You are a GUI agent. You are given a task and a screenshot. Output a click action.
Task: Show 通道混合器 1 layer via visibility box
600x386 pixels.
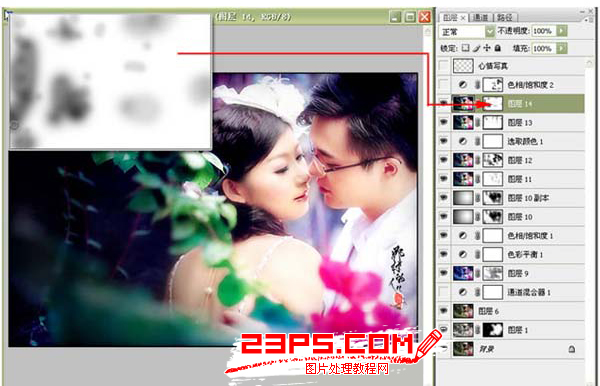point(443,292)
